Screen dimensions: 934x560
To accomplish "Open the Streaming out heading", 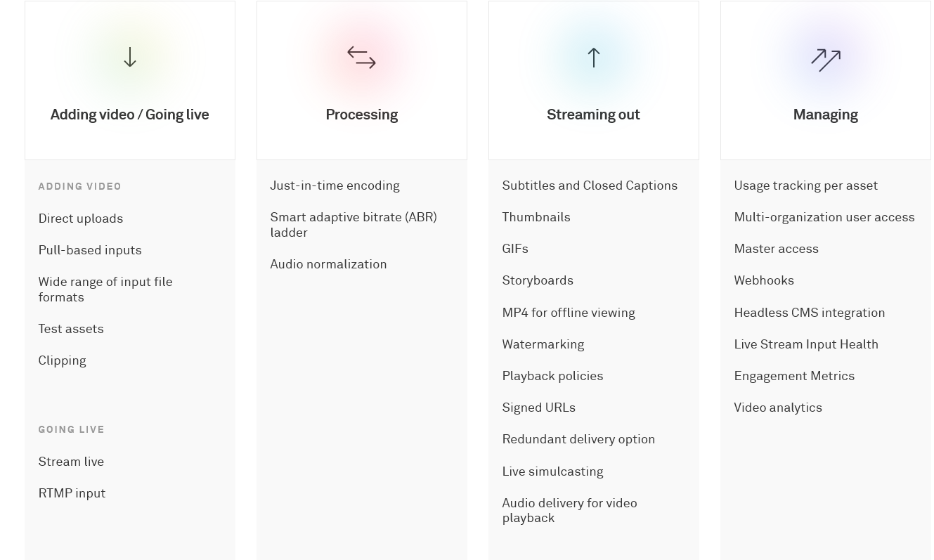I will point(593,115).
